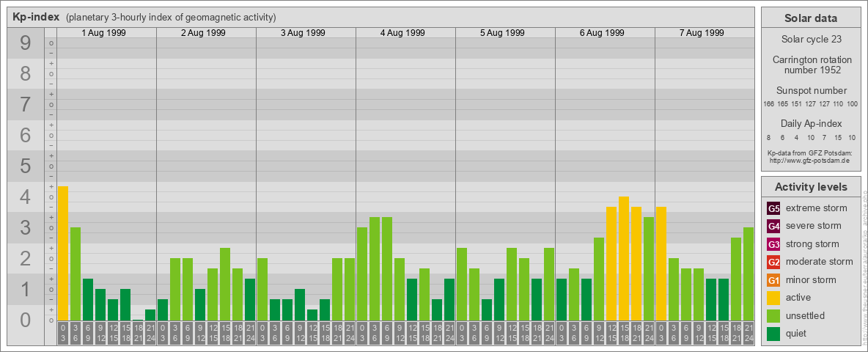Click the G2 moderate storm badge
This screenshot has width=868, height=352.
[773, 262]
